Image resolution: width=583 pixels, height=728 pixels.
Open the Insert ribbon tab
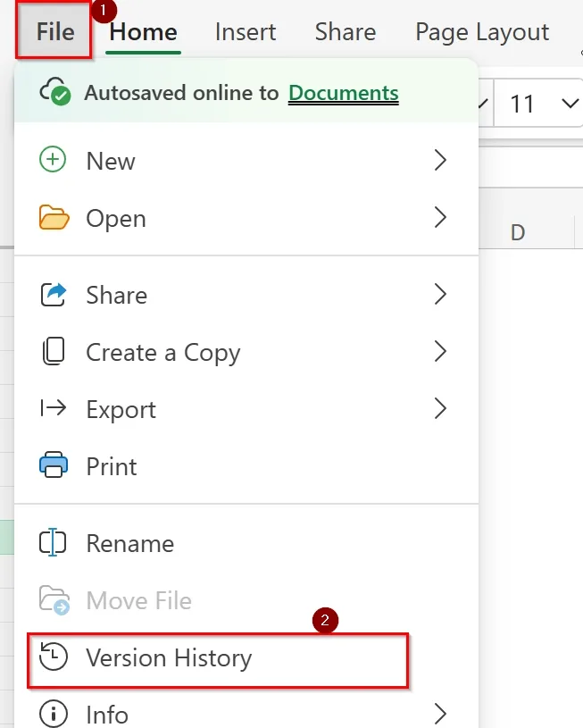246,32
